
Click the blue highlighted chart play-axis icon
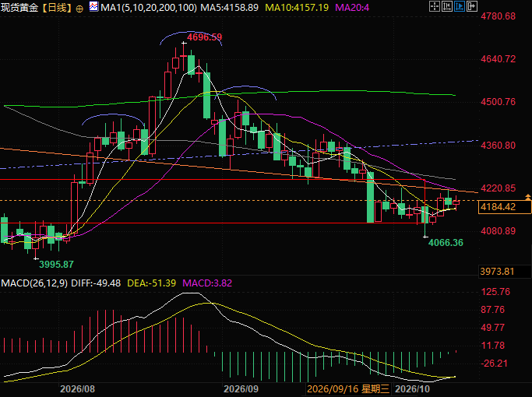click(460, 6)
